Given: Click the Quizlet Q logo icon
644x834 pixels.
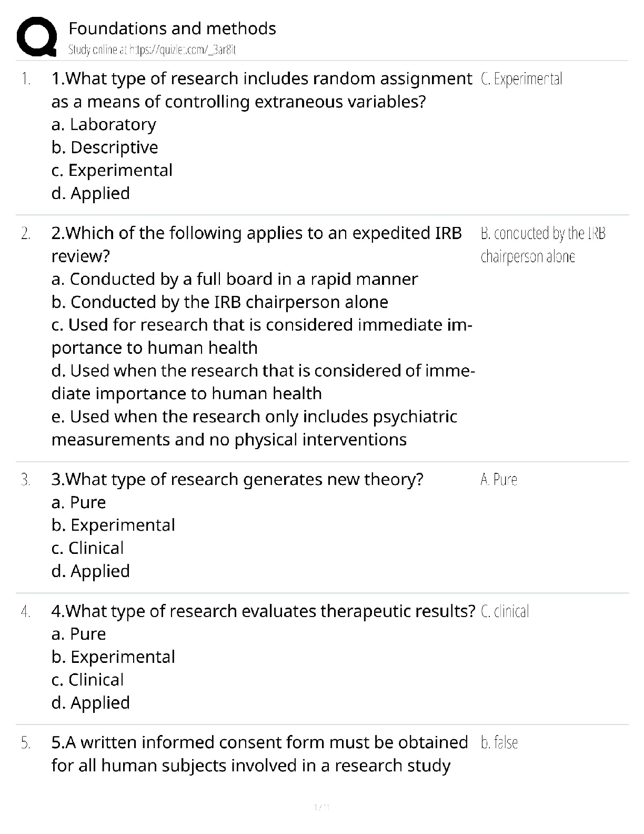Looking at the screenshot, I should (36, 36).
